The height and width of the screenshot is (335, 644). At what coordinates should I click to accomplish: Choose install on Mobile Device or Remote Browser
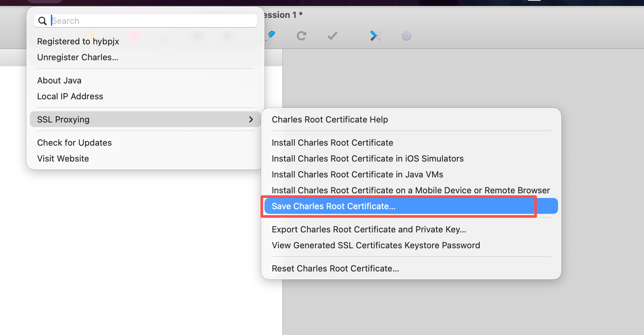[x=410, y=191]
